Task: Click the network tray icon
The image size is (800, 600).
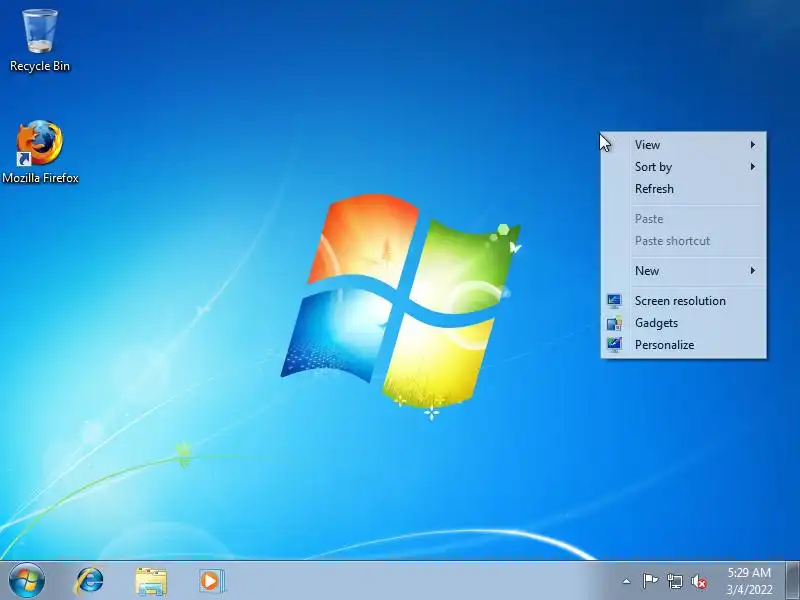Action: 674,581
